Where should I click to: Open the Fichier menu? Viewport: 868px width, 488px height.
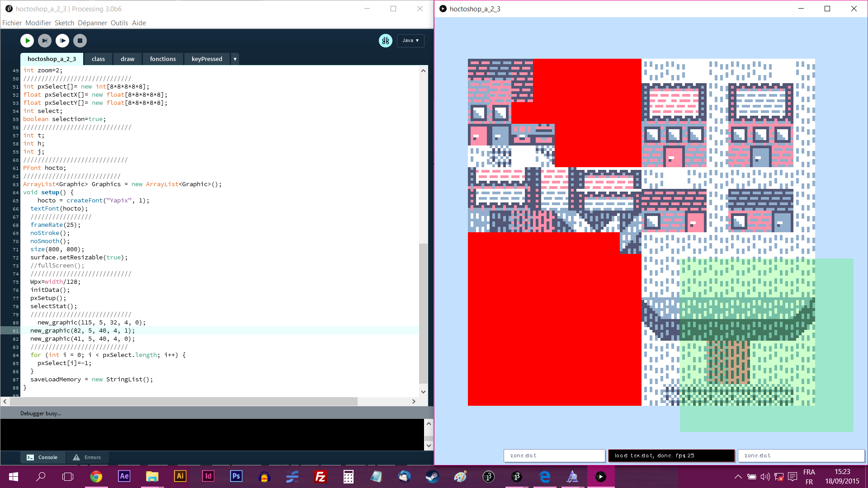[12, 23]
